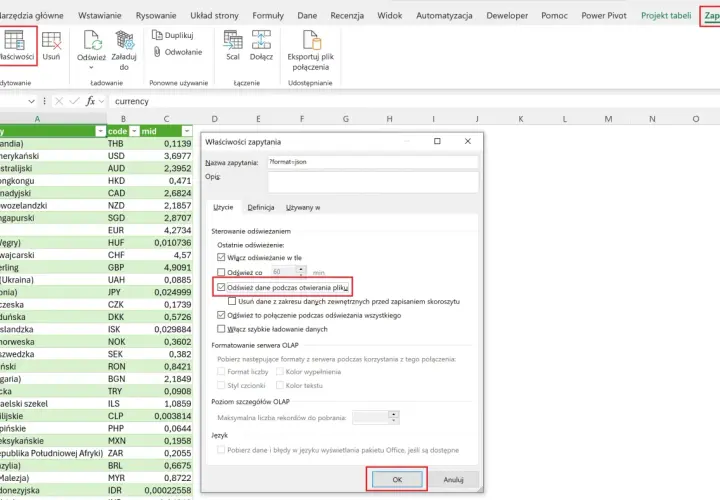Switch to Definicja tab in dialog

pos(261,208)
